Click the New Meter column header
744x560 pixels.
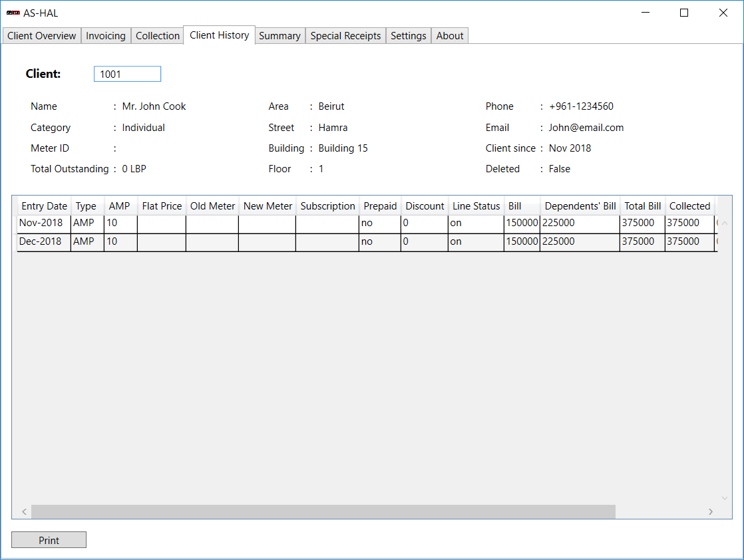[268, 206]
